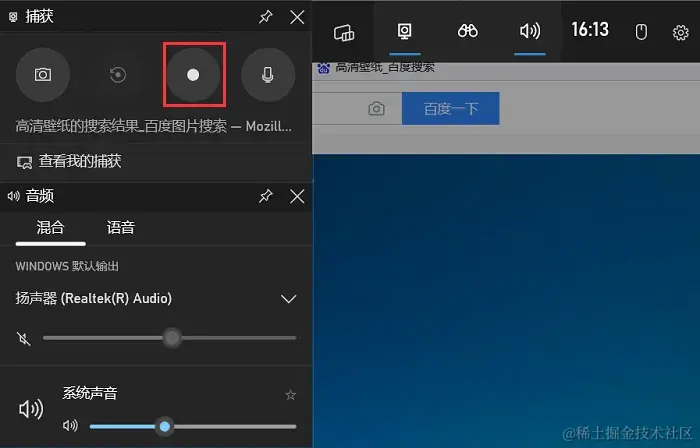This screenshot has height=448, width=700.
Task: Favorite 系统声音 with the star icon
Action: [290, 394]
